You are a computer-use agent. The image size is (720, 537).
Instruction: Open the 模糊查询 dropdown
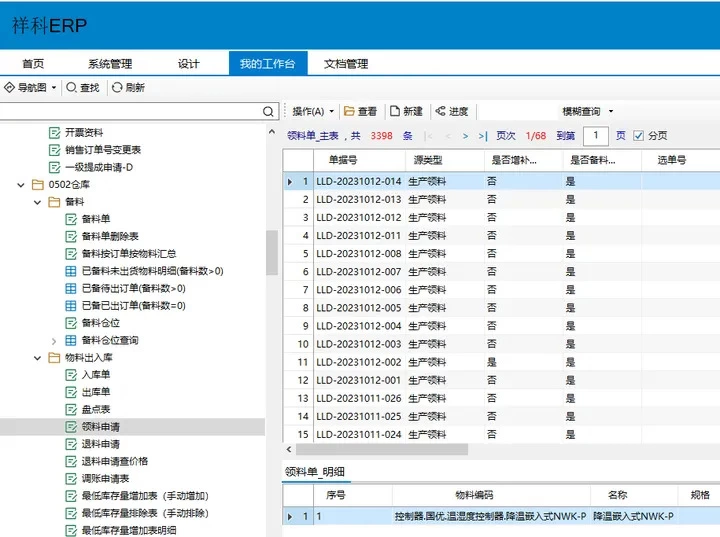pos(588,111)
